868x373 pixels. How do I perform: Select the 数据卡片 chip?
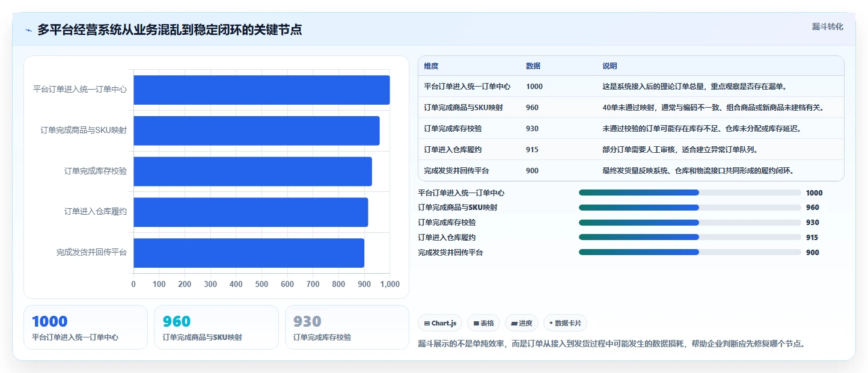pyautogui.click(x=565, y=323)
